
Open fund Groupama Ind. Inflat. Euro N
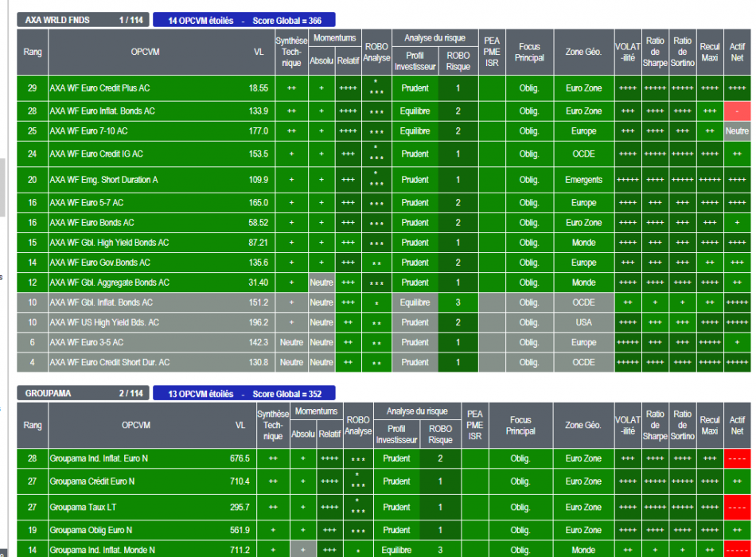click(x=99, y=458)
